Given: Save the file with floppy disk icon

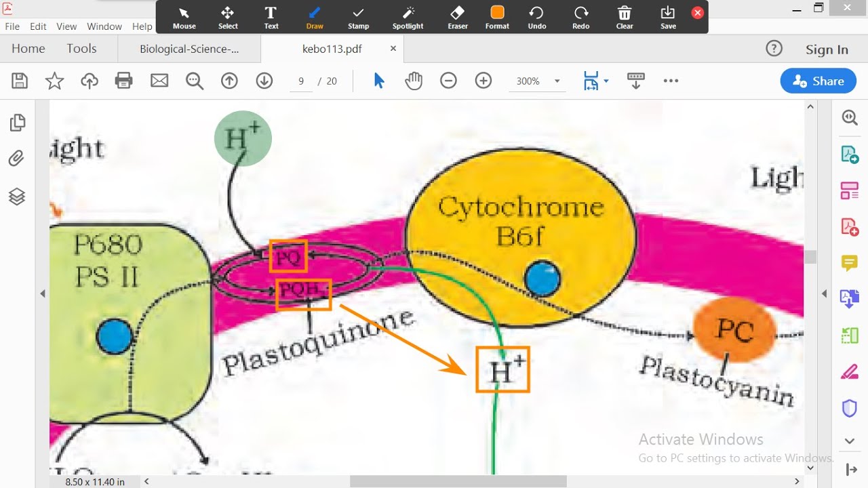Looking at the screenshot, I should pos(20,81).
